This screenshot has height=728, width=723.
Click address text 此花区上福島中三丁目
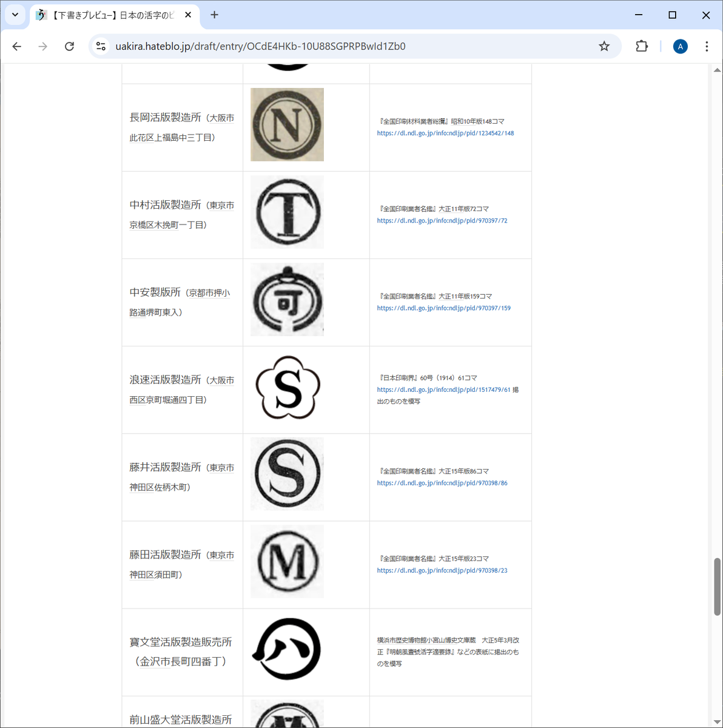point(172,138)
